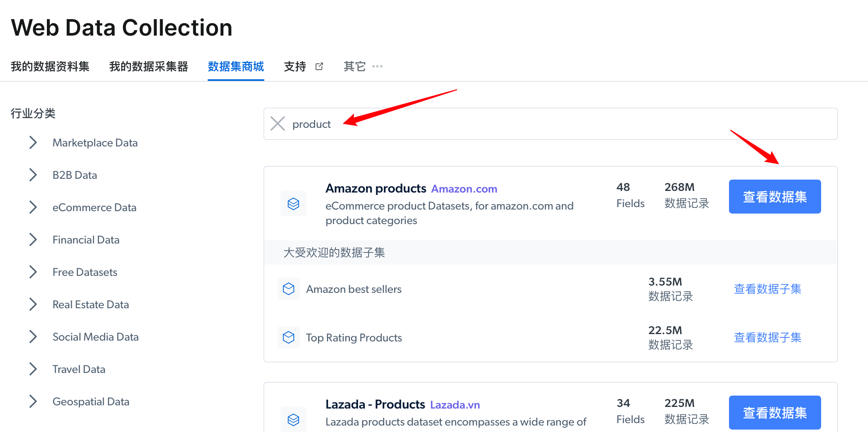Select the Marketplace Data category label
Image resolution: width=868 pixels, height=432 pixels.
[x=95, y=143]
